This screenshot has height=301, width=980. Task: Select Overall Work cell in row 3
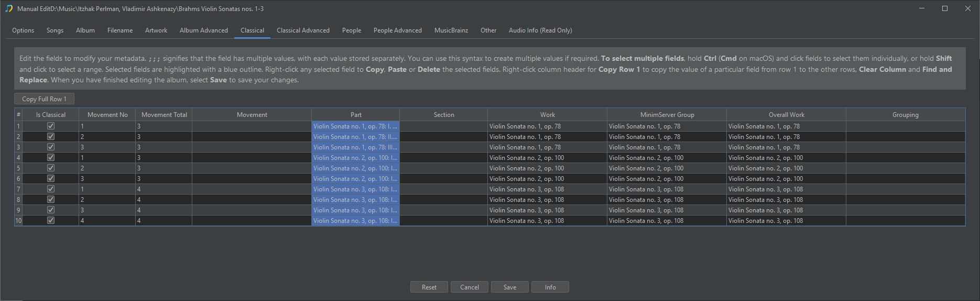coord(787,147)
